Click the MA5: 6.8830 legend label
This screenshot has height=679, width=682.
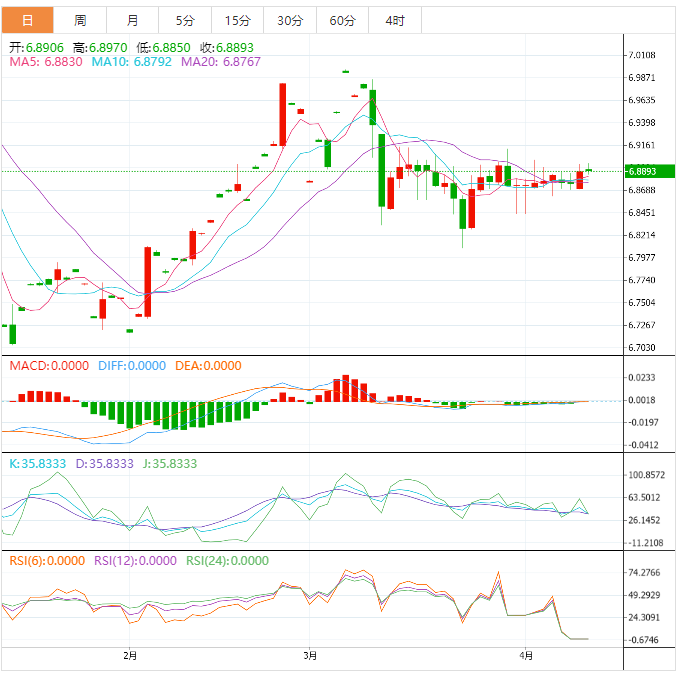46,62
